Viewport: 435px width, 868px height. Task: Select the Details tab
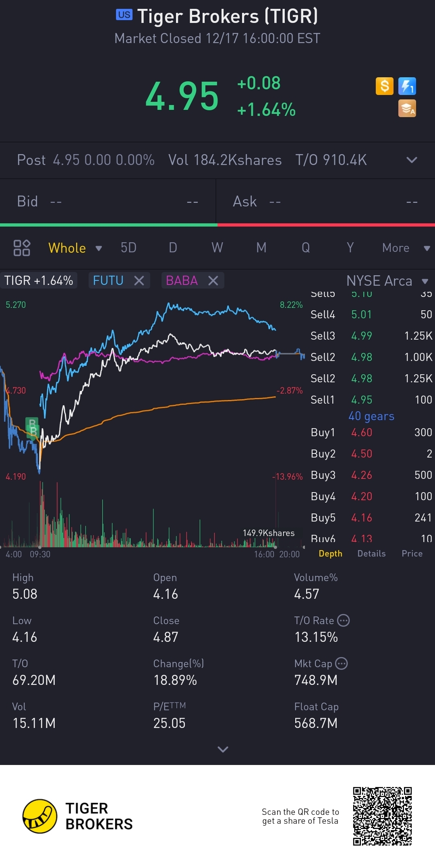[x=371, y=554]
